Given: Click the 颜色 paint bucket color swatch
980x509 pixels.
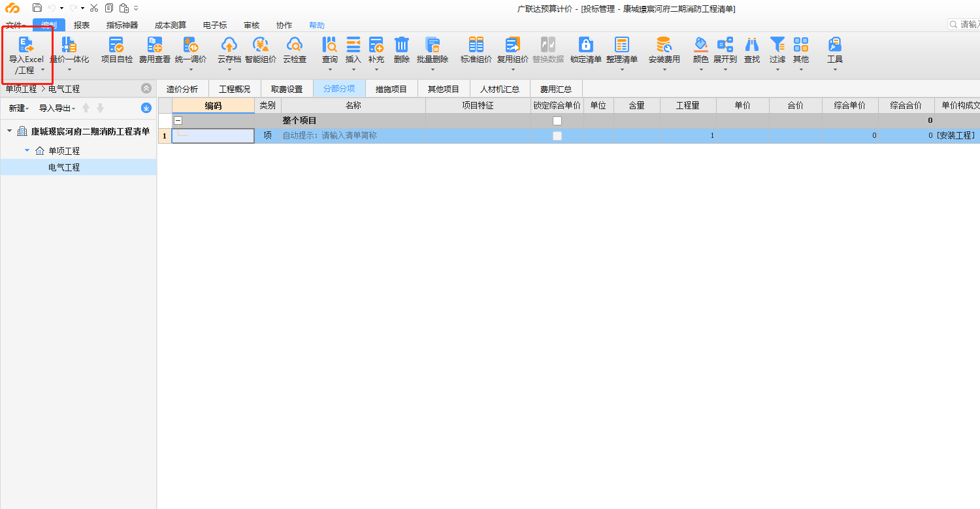Looking at the screenshot, I should point(700,44).
